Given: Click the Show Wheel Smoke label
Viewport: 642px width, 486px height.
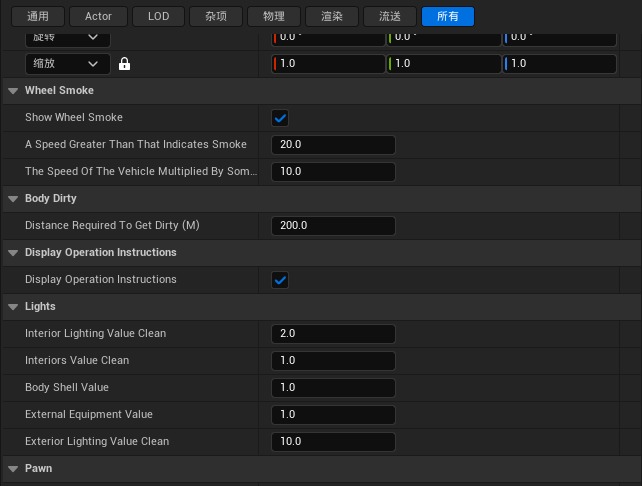Looking at the screenshot, I should 74,118.
